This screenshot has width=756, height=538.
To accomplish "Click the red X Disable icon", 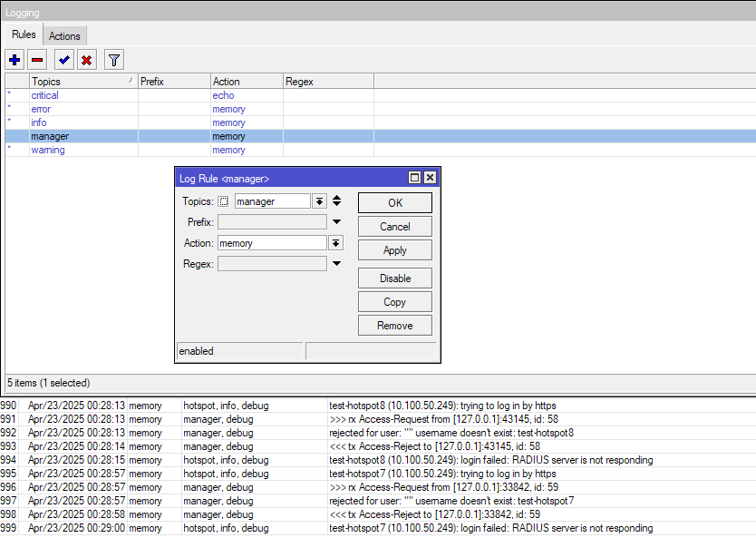I will click(87, 61).
